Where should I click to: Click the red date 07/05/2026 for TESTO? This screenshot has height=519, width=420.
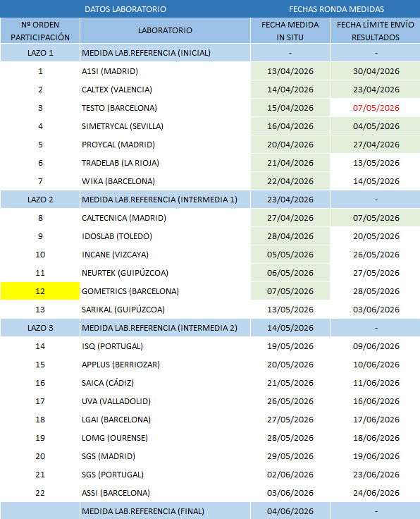coord(376,108)
